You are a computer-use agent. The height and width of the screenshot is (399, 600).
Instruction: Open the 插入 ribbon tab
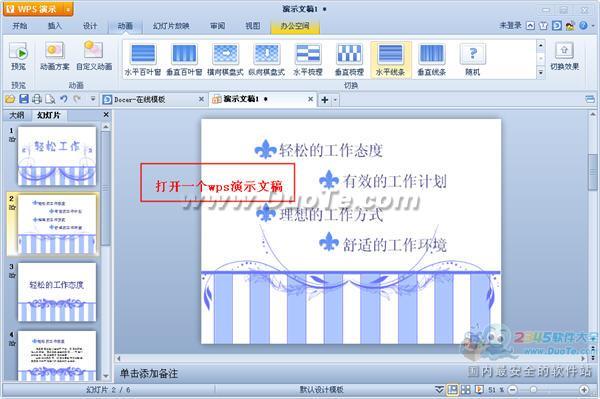pyautogui.click(x=55, y=26)
